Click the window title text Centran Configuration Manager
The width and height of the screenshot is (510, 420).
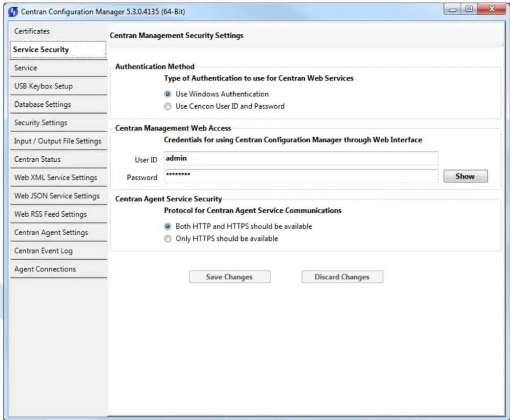(103, 12)
